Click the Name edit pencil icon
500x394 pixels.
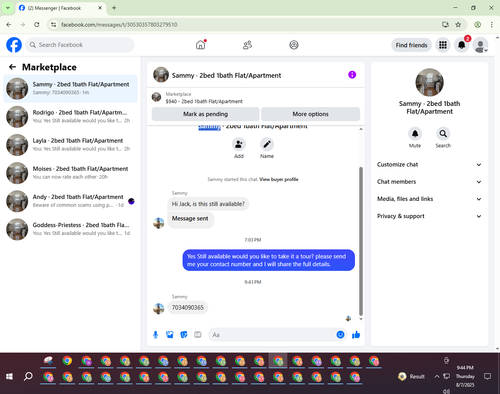(x=267, y=144)
